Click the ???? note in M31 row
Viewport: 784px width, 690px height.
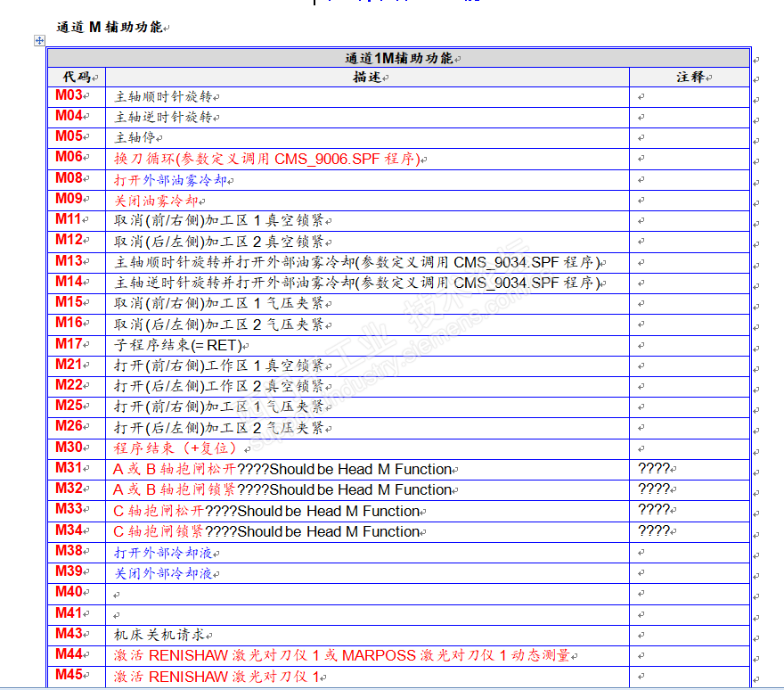click(654, 469)
